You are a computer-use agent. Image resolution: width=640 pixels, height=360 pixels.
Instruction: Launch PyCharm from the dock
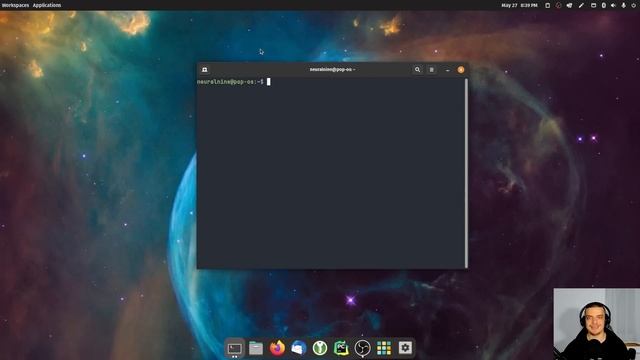341,348
